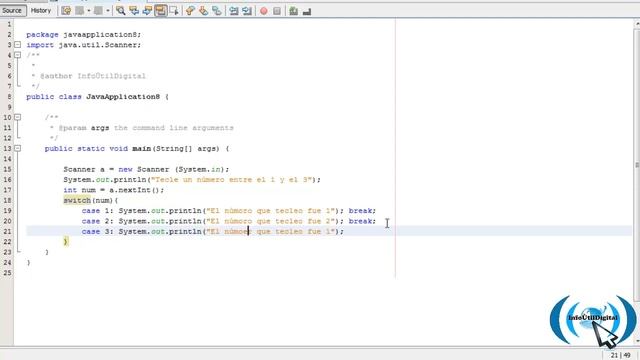640x360 pixels.
Task: Click the highlighted switch keyword
Action: pos(77,200)
